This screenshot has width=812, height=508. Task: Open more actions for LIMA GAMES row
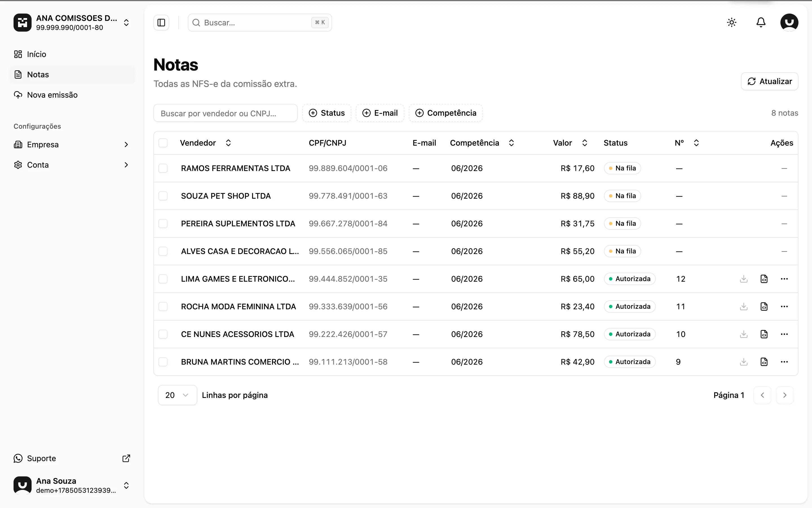click(784, 279)
